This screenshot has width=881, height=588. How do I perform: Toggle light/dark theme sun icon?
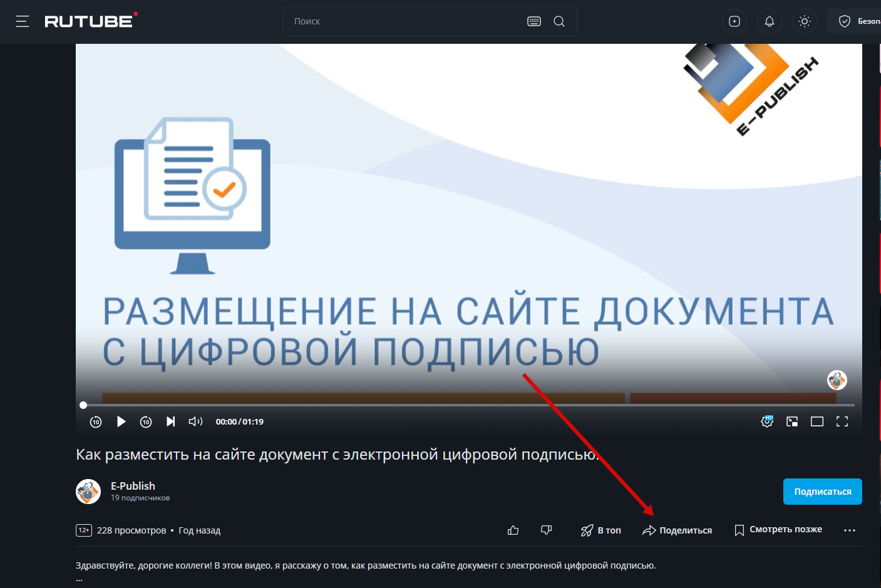[805, 21]
